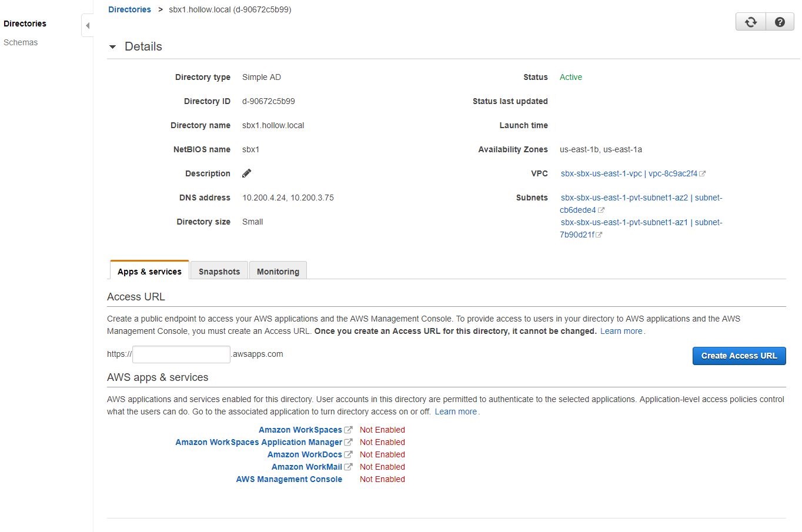The height and width of the screenshot is (532, 802).
Task: Focus the Access URL subdomain text field
Action: (x=181, y=354)
